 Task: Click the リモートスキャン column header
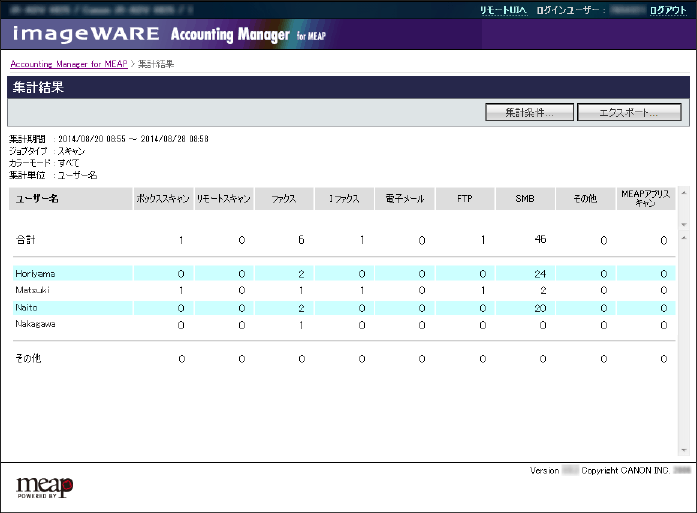point(223,199)
